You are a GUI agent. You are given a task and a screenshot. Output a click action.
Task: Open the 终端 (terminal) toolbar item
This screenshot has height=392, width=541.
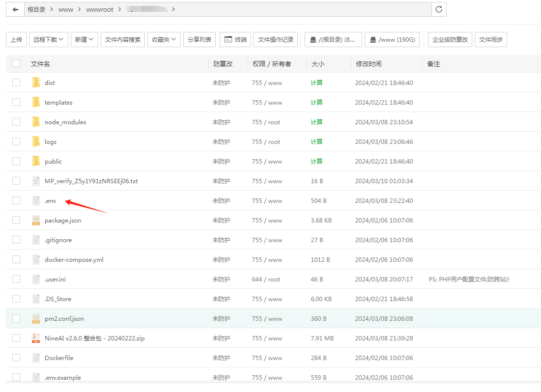point(235,39)
